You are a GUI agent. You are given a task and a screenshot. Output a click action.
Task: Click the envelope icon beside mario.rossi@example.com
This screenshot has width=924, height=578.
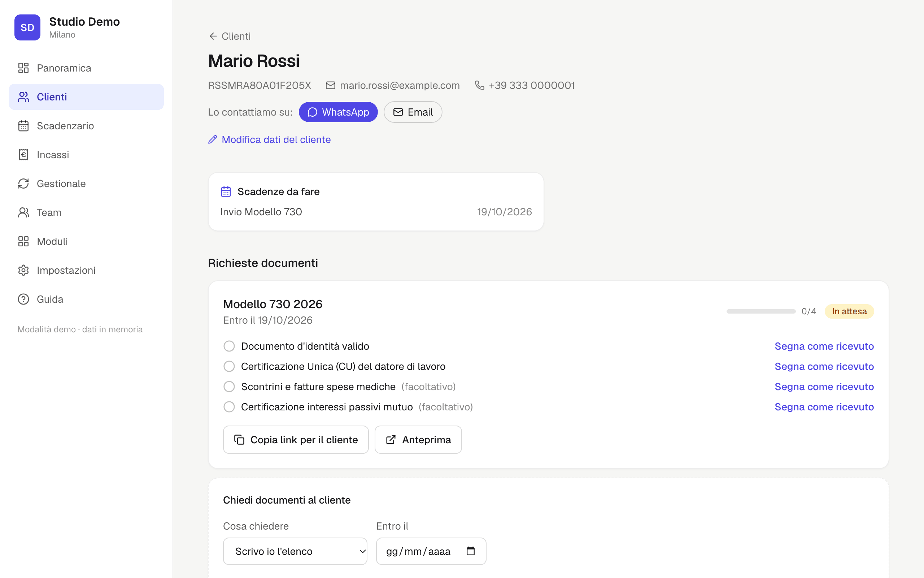coord(330,85)
